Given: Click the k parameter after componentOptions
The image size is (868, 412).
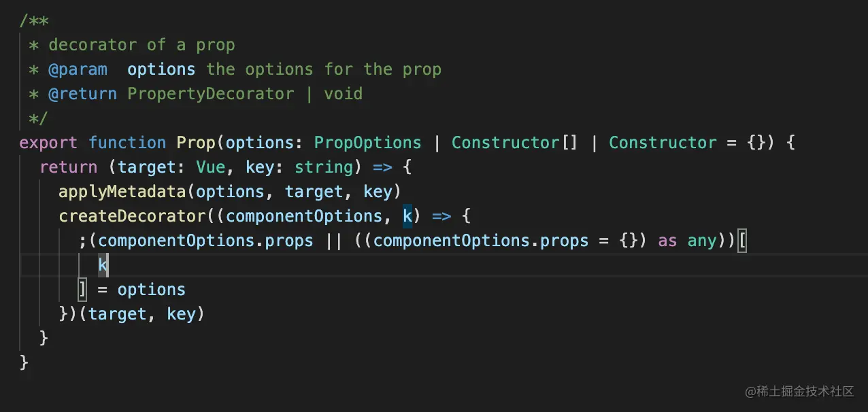Looking at the screenshot, I should [x=407, y=216].
